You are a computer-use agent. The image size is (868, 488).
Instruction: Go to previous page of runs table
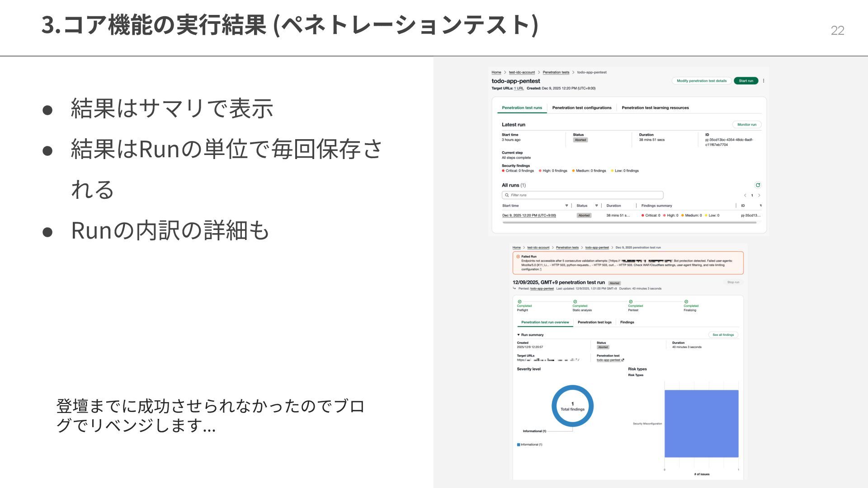coord(745,195)
